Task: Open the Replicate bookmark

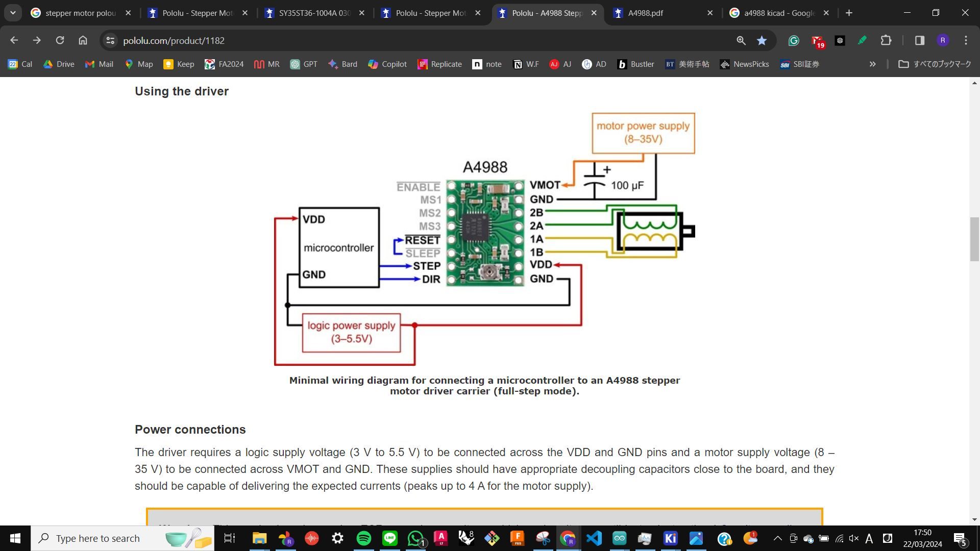Action: pyautogui.click(x=439, y=64)
